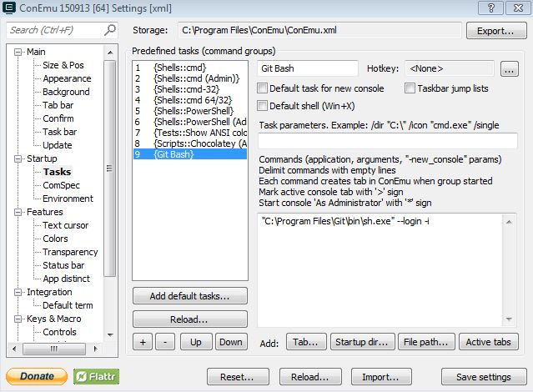Image resolution: width=533 pixels, height=392 pixels.
Task: Select task 1 {Shells::cmd}
Action: 190,68
